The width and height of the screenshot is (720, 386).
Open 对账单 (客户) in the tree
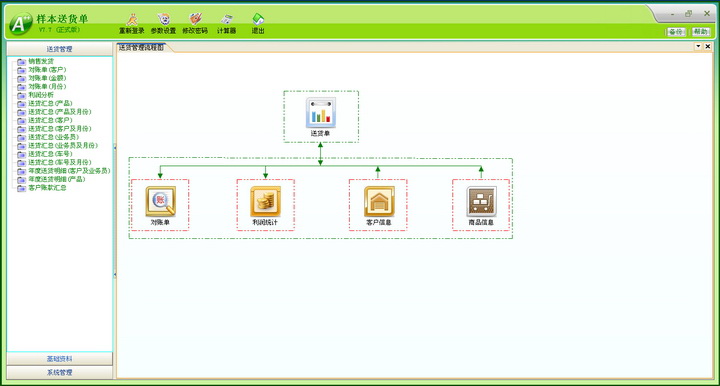(47, 70)
